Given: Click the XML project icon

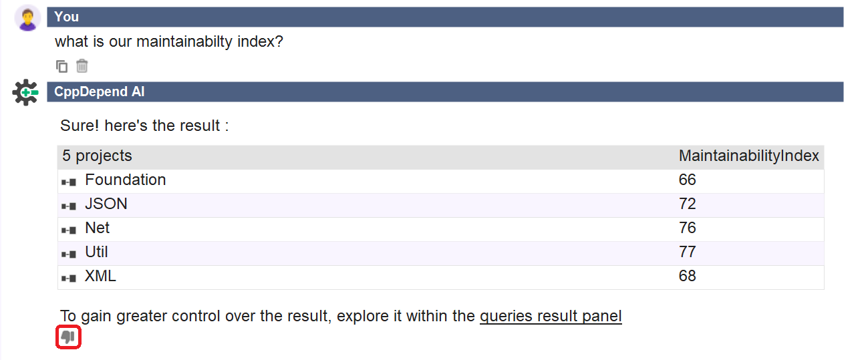Looking at the screenshot, I should [69, 278].
